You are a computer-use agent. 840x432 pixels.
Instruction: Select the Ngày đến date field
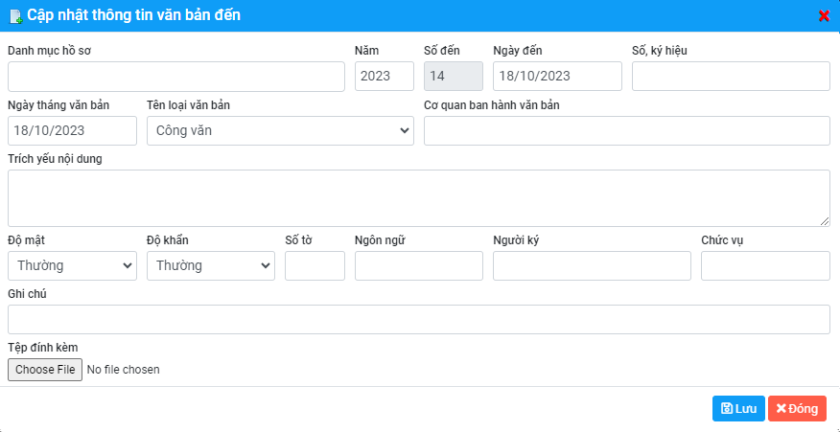coord(557,77)
